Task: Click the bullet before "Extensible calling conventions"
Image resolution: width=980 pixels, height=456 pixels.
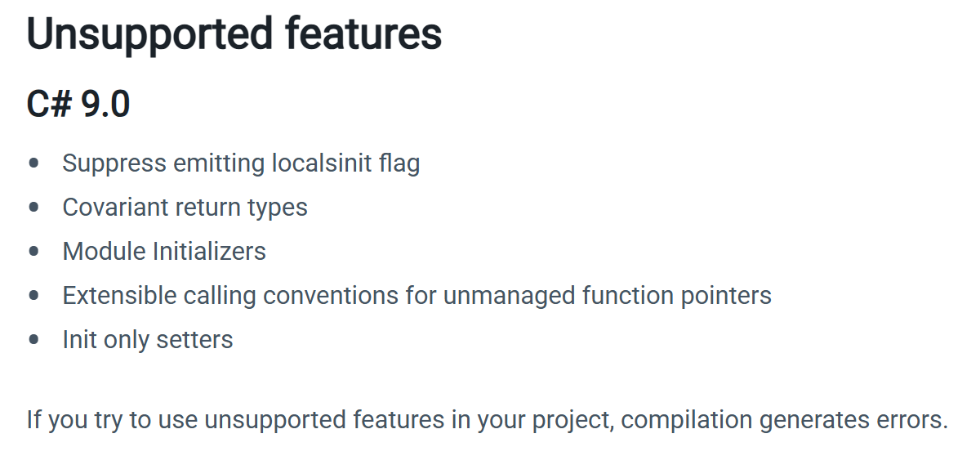Action: 33,296
